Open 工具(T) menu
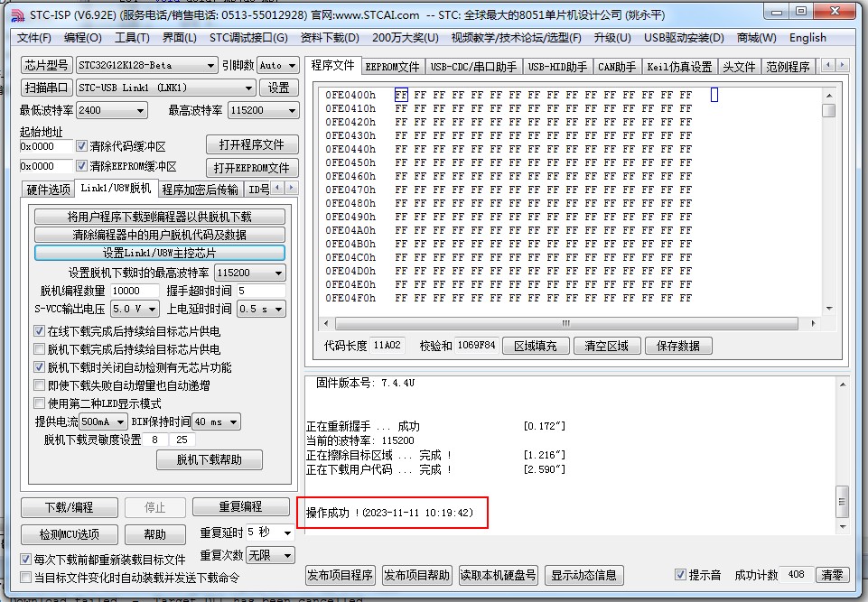 coord(132,38)
